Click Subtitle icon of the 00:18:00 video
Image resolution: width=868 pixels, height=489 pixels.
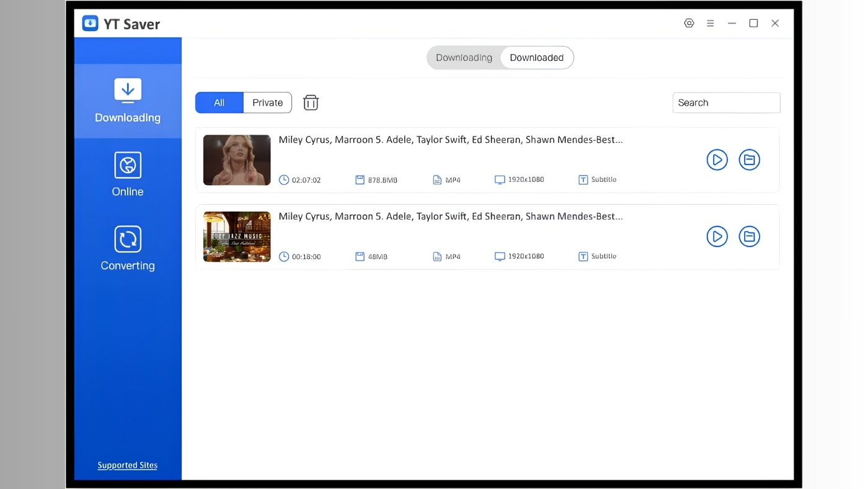tap(583, 256)
